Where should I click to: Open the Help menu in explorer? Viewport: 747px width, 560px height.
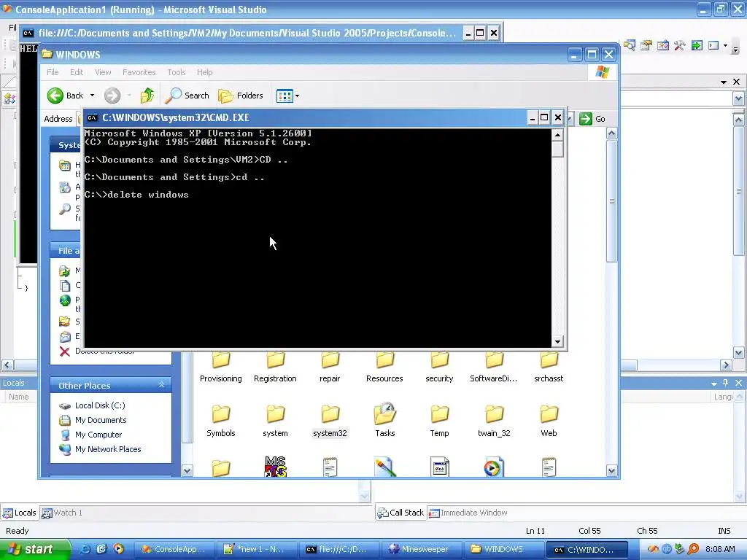coord(204,72)
